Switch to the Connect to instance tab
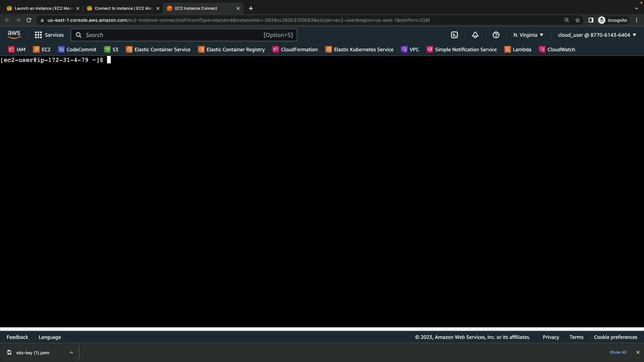Screen dimensions: 644x362 tap(123, 8)
